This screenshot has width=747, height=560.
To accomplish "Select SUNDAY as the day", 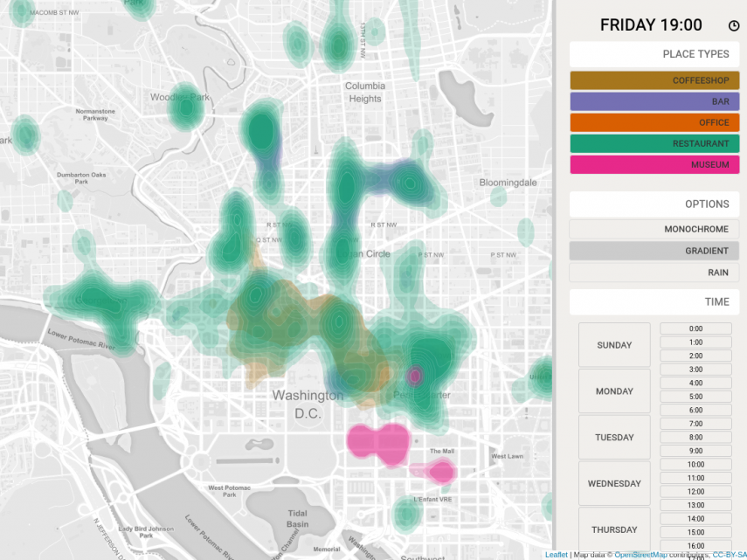I will coord(614,345).
